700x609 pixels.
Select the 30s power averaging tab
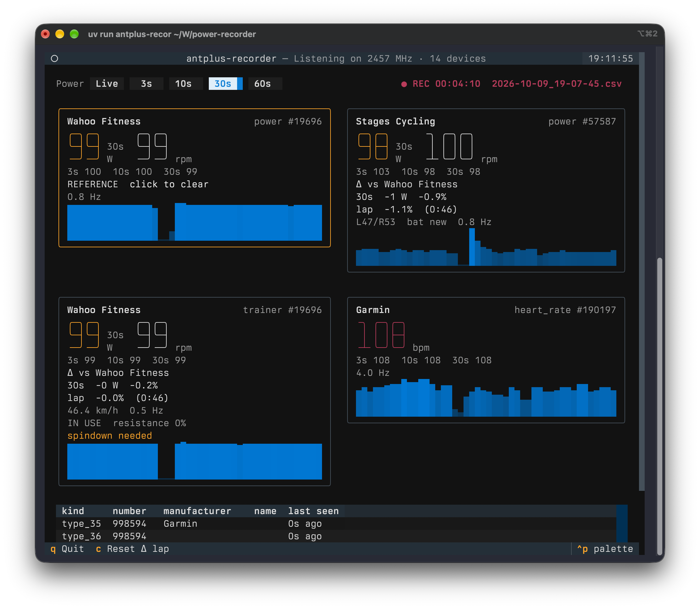[x=225, y=84]
